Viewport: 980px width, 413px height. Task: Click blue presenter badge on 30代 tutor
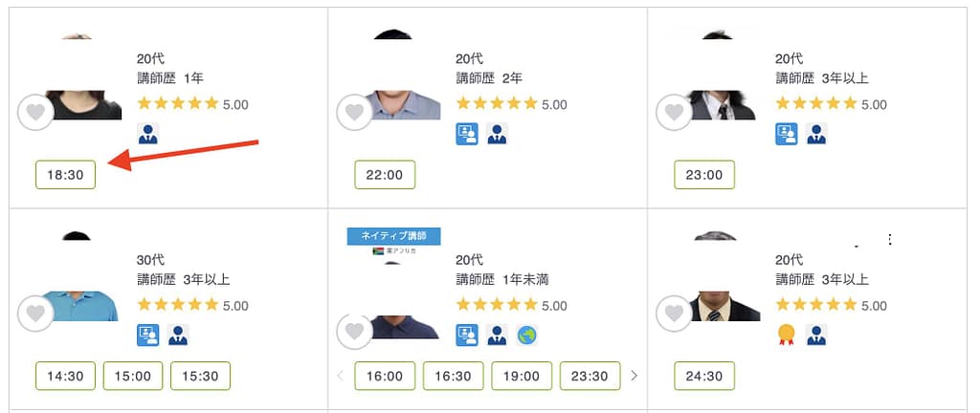click(147, 336)
